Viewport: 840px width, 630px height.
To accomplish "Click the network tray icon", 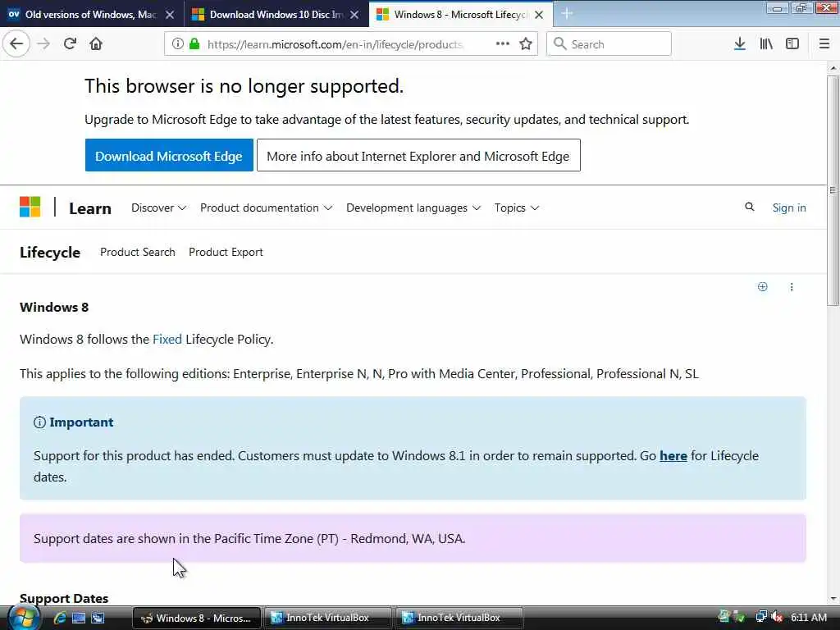I will click(760, 617).
